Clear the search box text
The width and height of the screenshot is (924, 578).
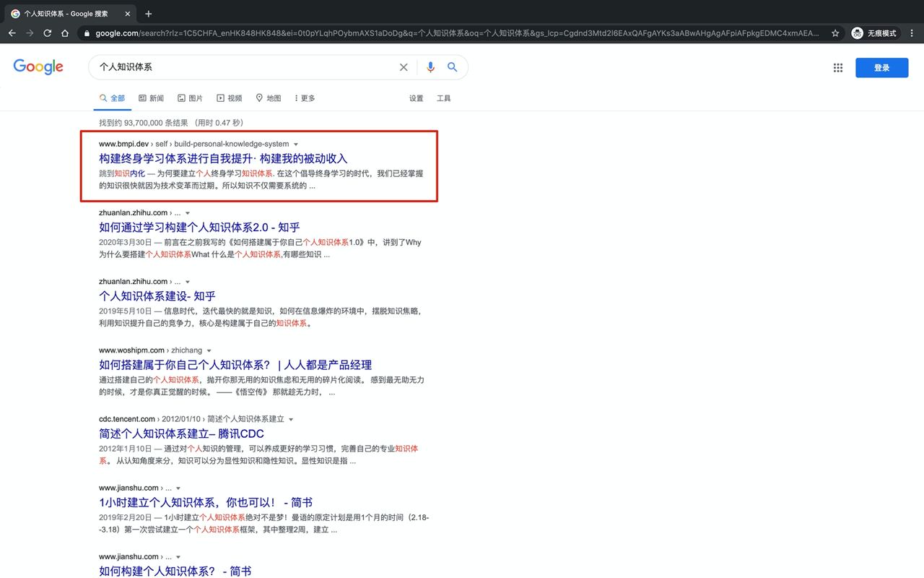[x=404, y=67]
